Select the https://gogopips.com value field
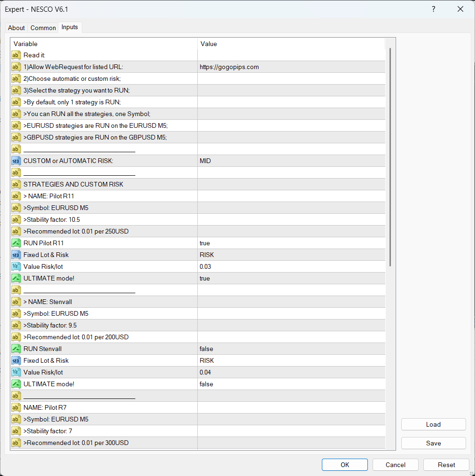The width and height of the screenshot is (475, 476). [x=291, y=67]
